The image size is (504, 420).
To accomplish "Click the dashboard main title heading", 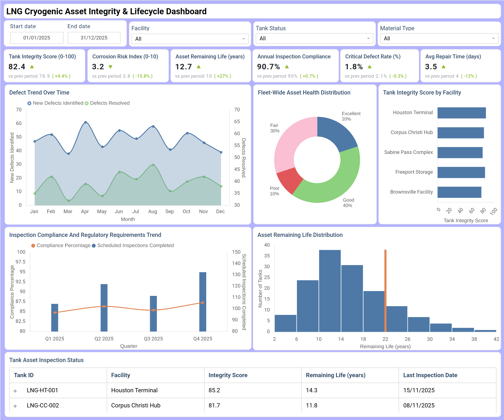I will (x=106, y=12).
